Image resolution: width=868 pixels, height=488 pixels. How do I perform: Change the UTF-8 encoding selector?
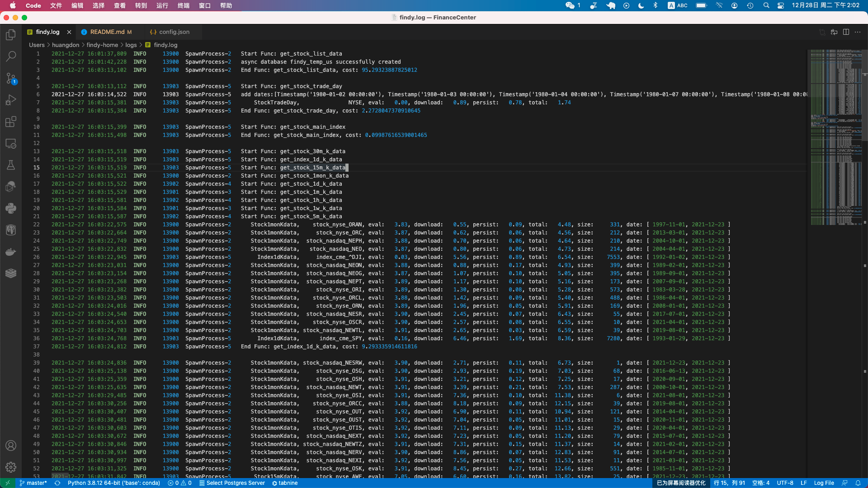785,483
